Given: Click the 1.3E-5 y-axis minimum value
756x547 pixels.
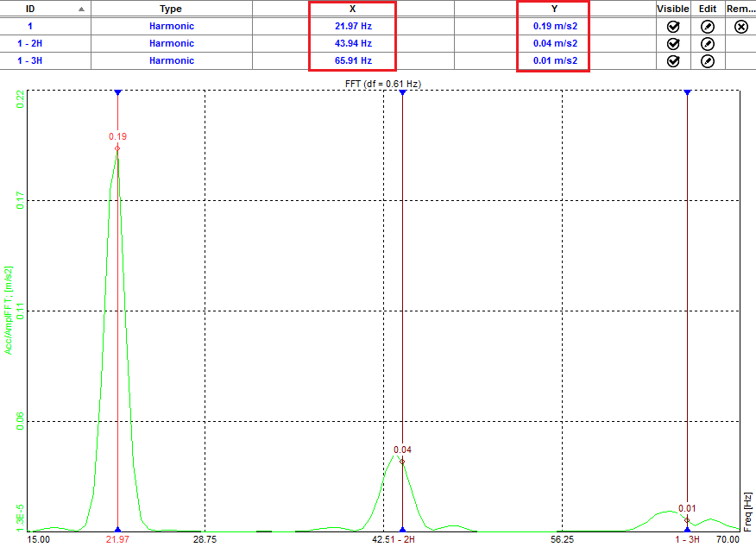Looking at the screenshot, I should tap(20, 518).
